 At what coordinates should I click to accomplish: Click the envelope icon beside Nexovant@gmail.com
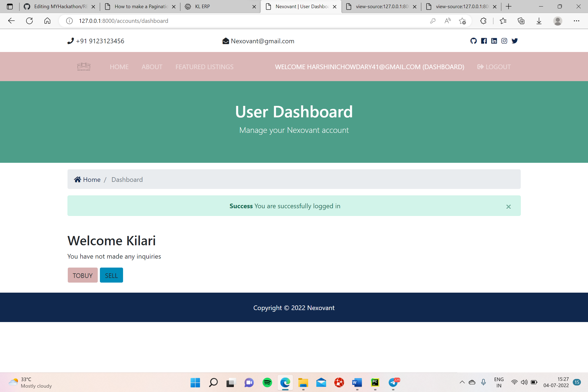click(x=225, y=41)
